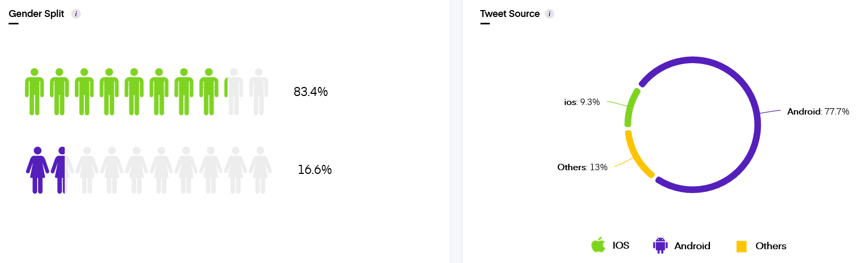This screenshot has height=263, width=868.
Task: Click the yellow Others donut segment
Action: tap(637, 157)
